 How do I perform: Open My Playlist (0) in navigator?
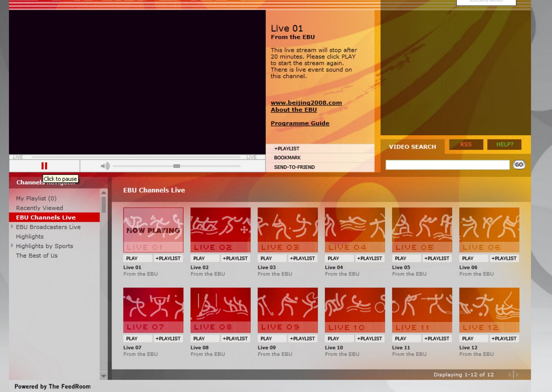click(x=36, y=198)
